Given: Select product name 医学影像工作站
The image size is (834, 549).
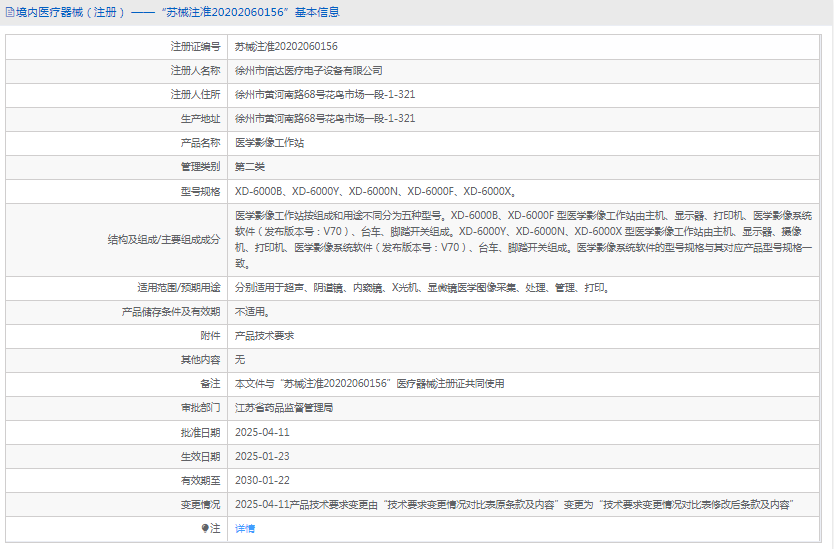Looking at the screenshot, I should (x=270, y=143).
